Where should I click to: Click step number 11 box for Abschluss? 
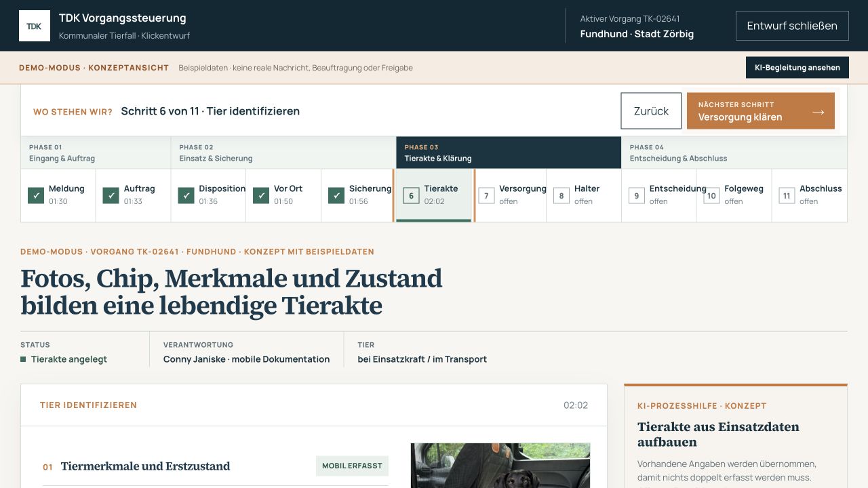click(x=787, y=195)
